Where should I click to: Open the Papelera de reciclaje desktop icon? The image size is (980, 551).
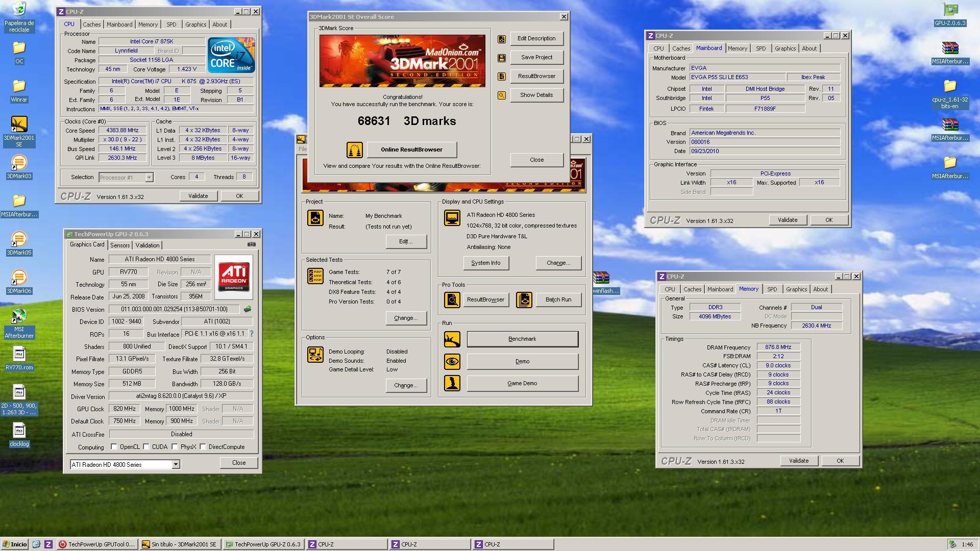(x=19, y=16)
